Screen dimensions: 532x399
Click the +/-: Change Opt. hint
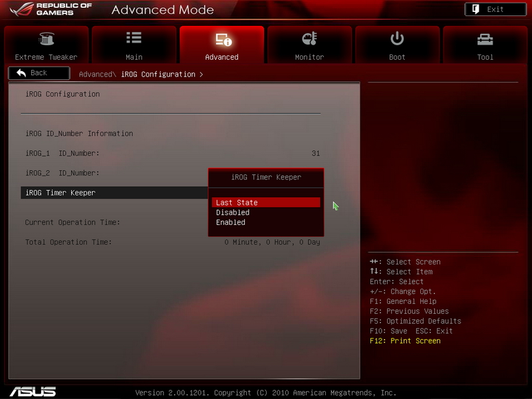click(403, 291)
